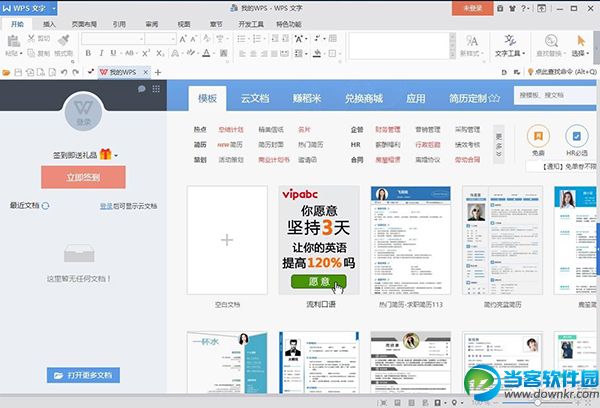600x408 pixels.
Task: Click the Paste icon in the ribbon
Action: (13, 41)
